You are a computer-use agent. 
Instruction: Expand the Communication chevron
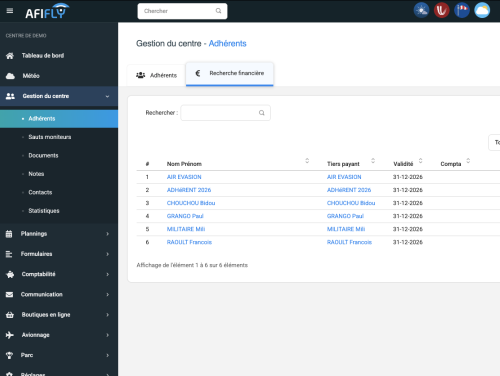coord(107,295)
